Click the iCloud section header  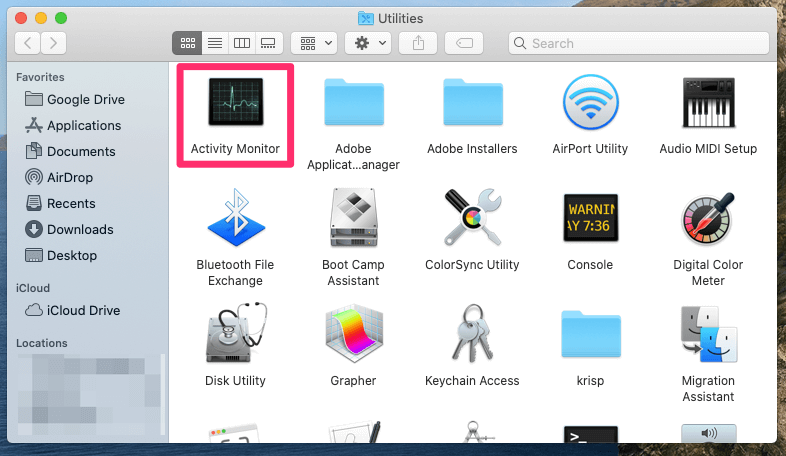[x=33, y=288]
